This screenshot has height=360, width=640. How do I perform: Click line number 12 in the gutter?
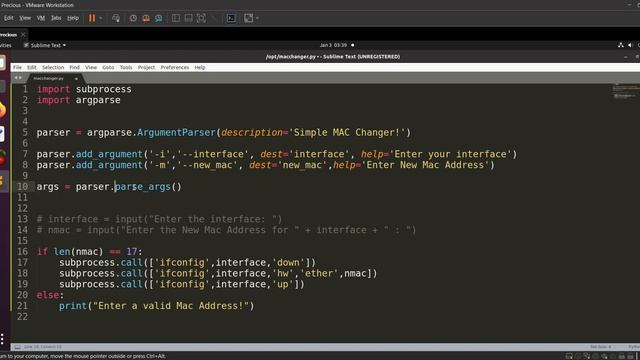coord(22,209)
